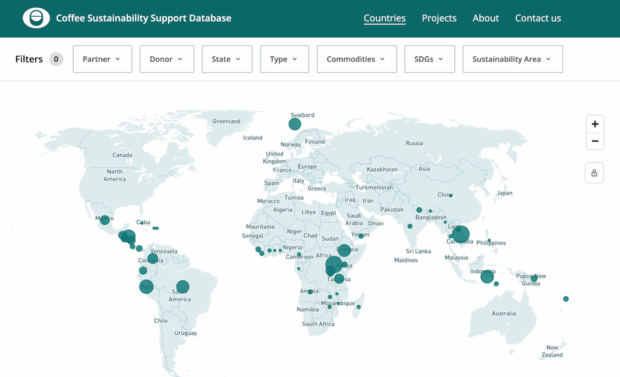Open Contact us link
This screenshot has width=620, height=377.
pyautogui.click(x=538, y=18)
